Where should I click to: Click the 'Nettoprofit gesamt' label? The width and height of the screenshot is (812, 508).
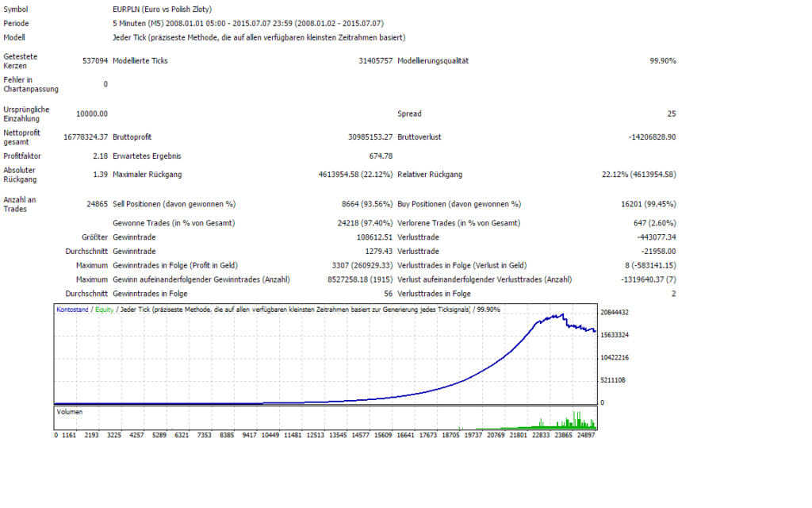click(21, 137)
